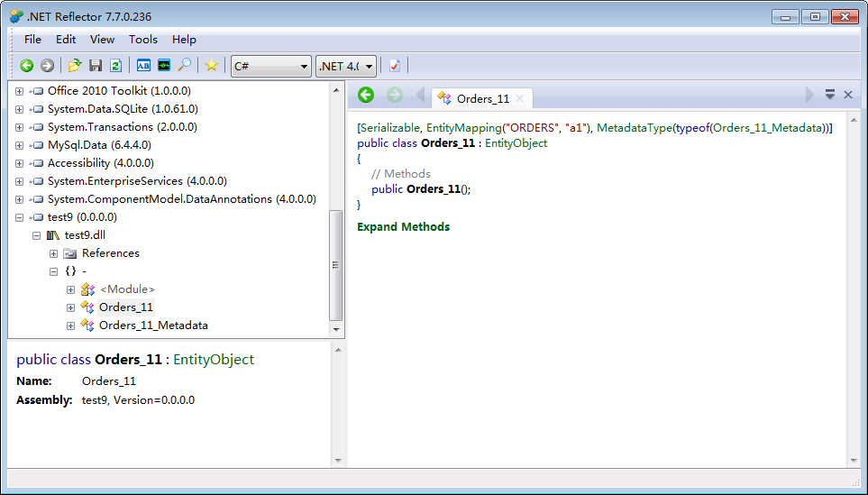Click the test9.dll module icon
The height and width of the screenshot is (495, 868).
click(53, 235)
